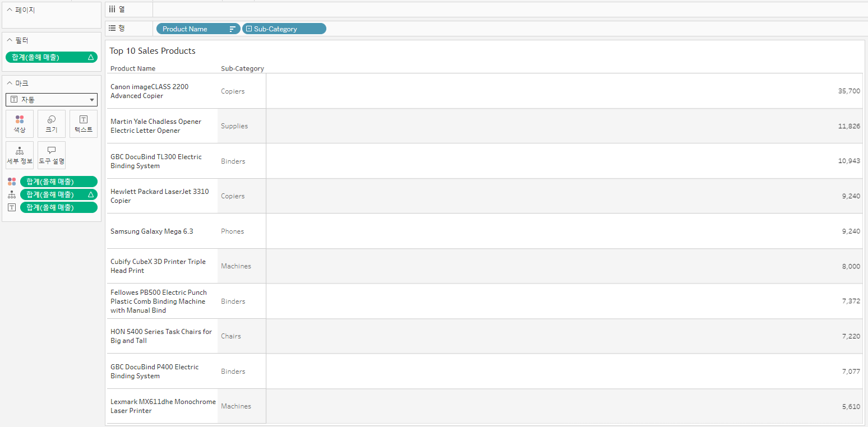
Task: Click the Sub-Category column header
Action: coord(242,68)
